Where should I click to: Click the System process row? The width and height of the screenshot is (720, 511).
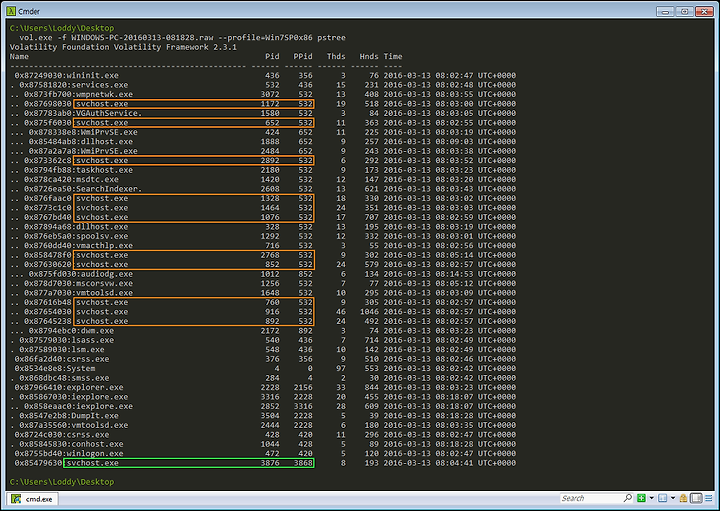coord(265,368)
